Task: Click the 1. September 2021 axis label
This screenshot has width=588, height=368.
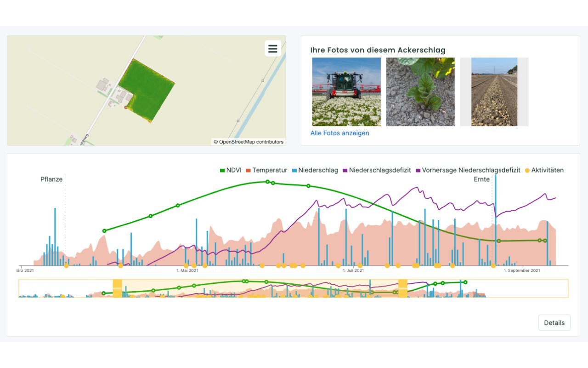Action: click(x=522, y=270)
